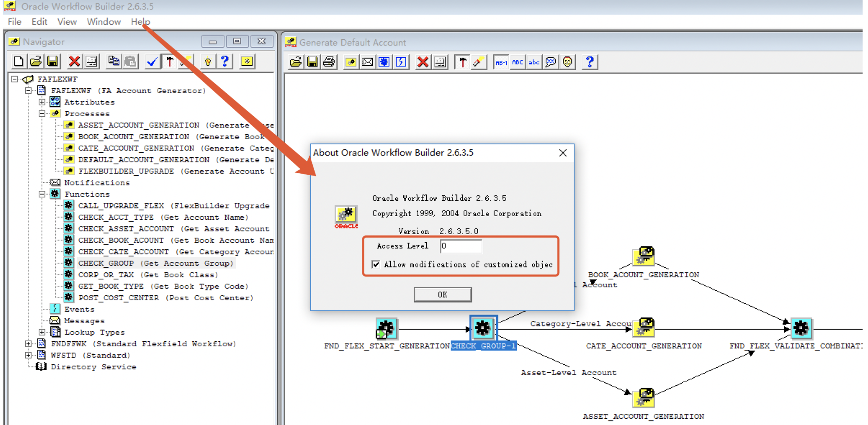Click the New workflow icon in Navigator toolbar
Image resolution: width=868 pixels, height=425 pixels.
tap(18, 61)
